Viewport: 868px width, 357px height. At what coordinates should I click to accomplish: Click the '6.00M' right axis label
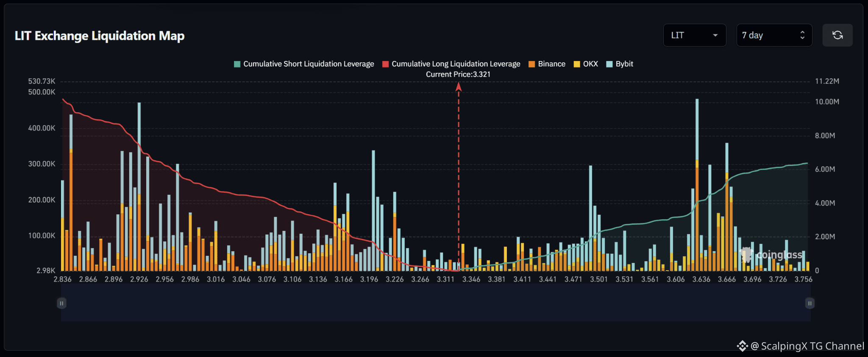pyautogui.click(x=825, y=169)
